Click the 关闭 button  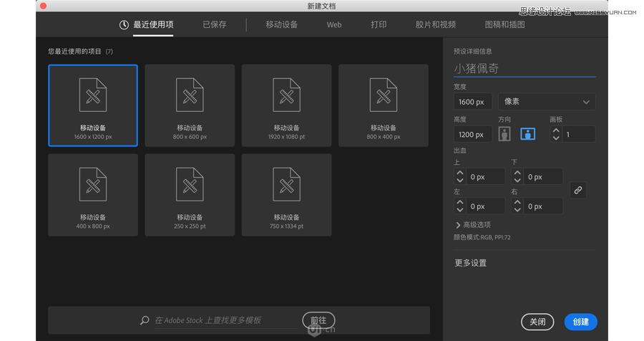pyautogui.click(x=537, y=322)
